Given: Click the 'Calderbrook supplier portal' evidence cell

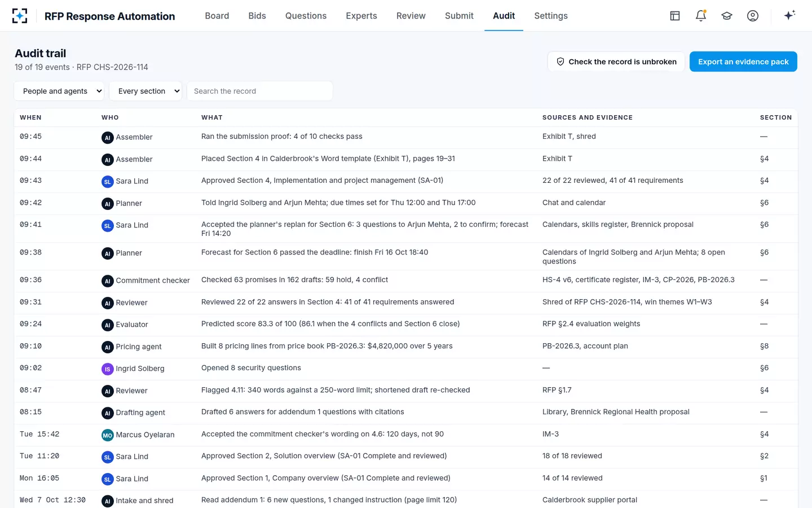Looking at the screenshot, I should tap(590, 500).
